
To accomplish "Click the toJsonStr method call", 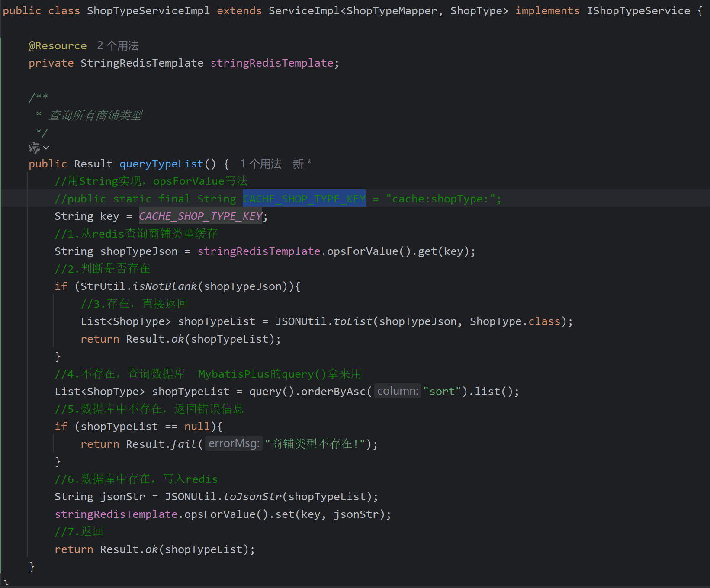I will 252,497.
